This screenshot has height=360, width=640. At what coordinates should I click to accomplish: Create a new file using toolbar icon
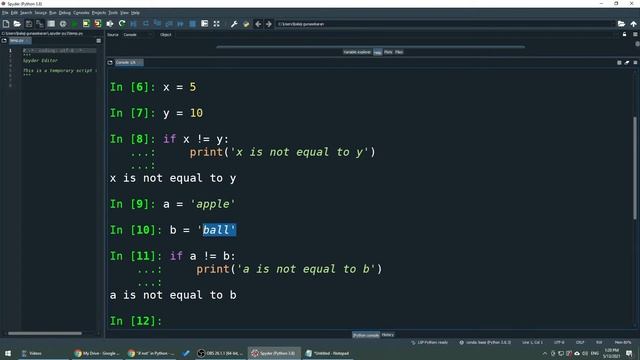pyautogui.click(x=6, y=24)
